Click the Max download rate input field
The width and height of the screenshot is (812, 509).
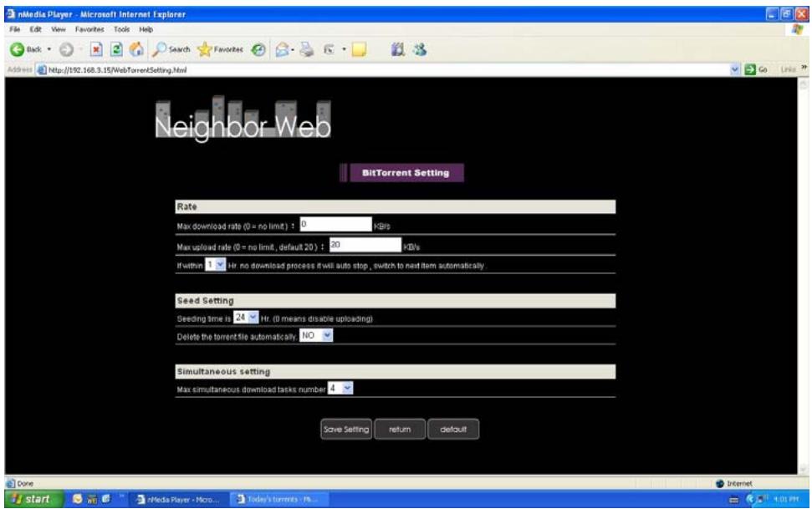[x=335, y=223]
